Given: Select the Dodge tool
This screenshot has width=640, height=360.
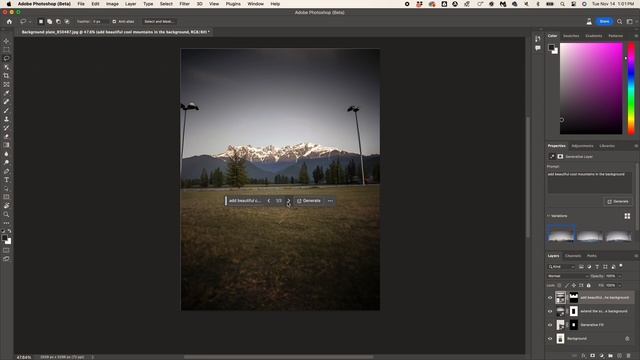Looking at the screenshot, I should point(6,162).
